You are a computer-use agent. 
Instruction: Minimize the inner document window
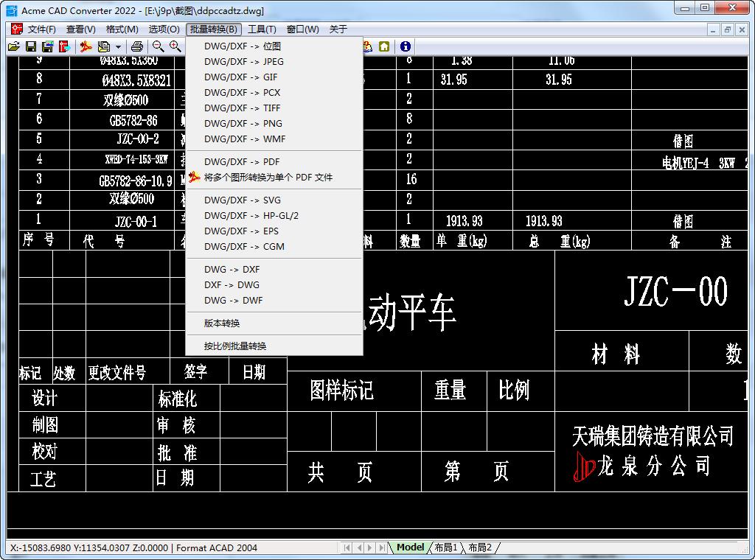[x=713, y=29]
